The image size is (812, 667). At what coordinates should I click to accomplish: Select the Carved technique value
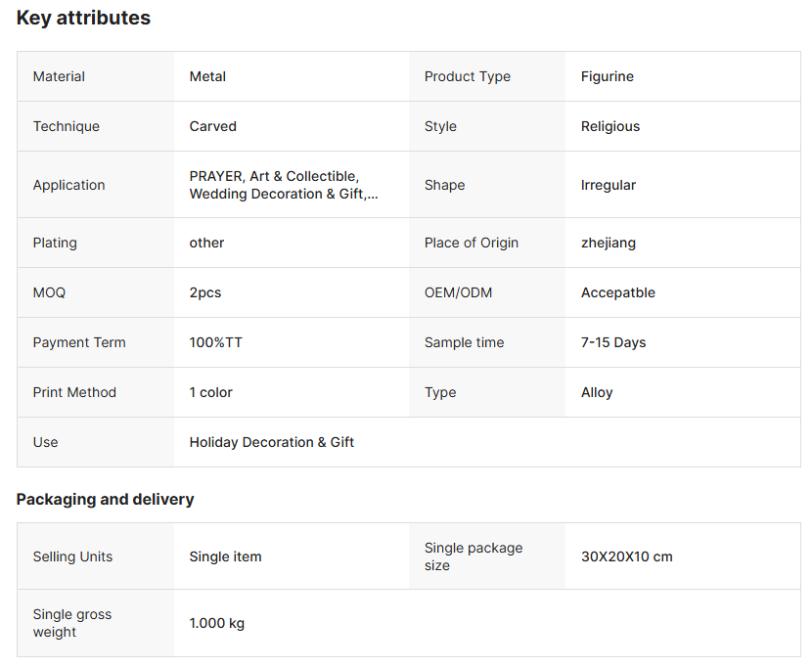(x=212, y=126)
